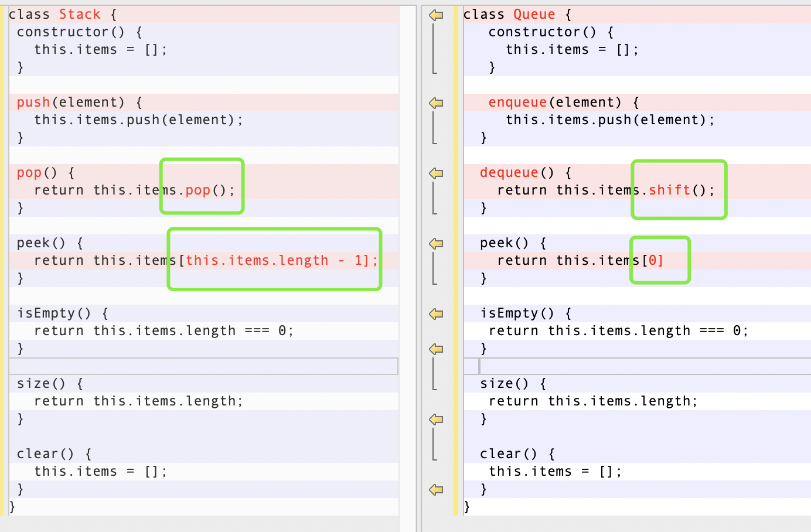
Task: Click 'peek() {' in the left Stack pane
Action: 50,243
